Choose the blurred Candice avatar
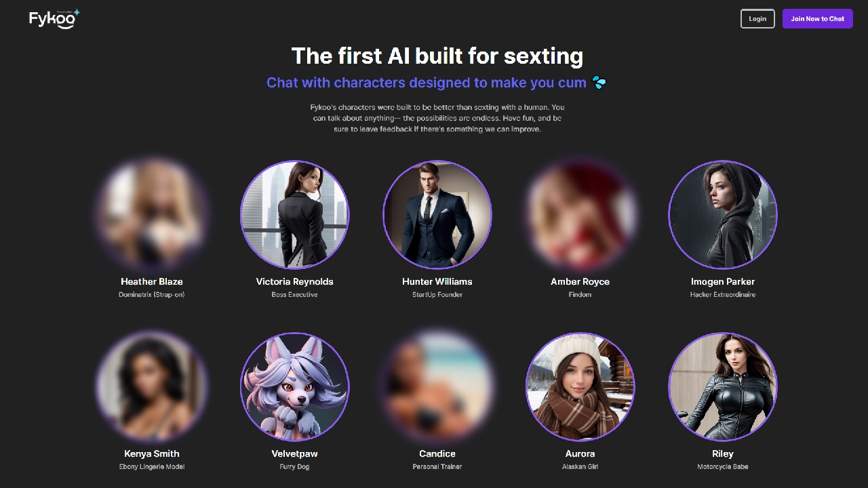Screen dimensions: 868x488 (437, 387)
